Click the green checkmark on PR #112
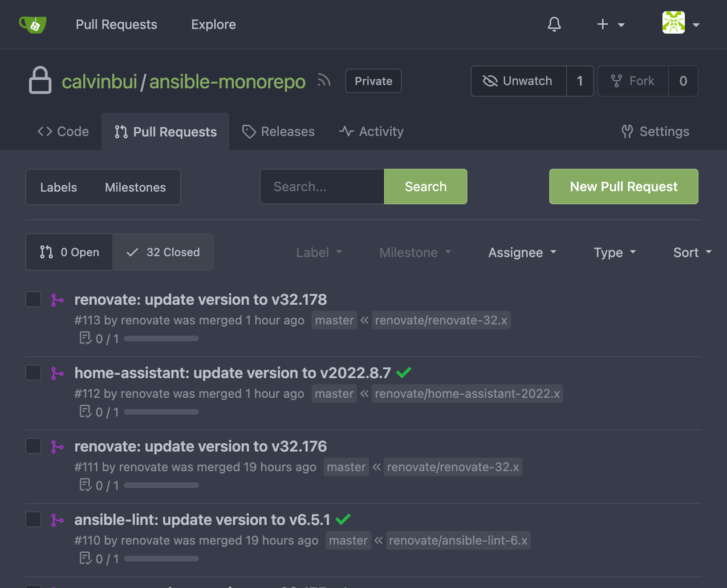 point(404,373)
